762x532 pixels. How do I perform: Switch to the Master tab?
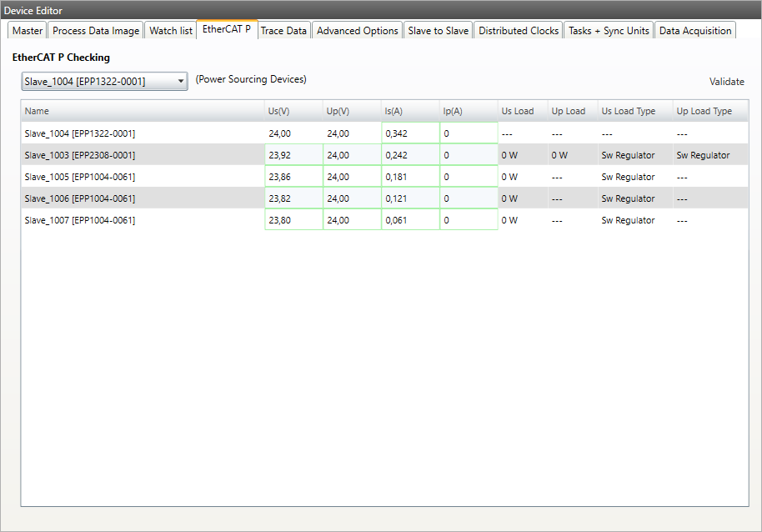[28, 31]
